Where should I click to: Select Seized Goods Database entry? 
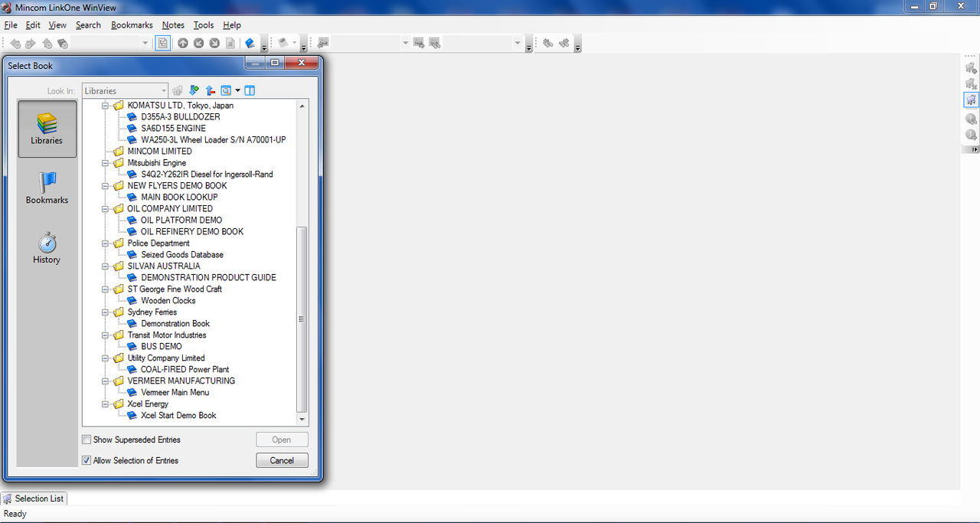click(182, 254)
